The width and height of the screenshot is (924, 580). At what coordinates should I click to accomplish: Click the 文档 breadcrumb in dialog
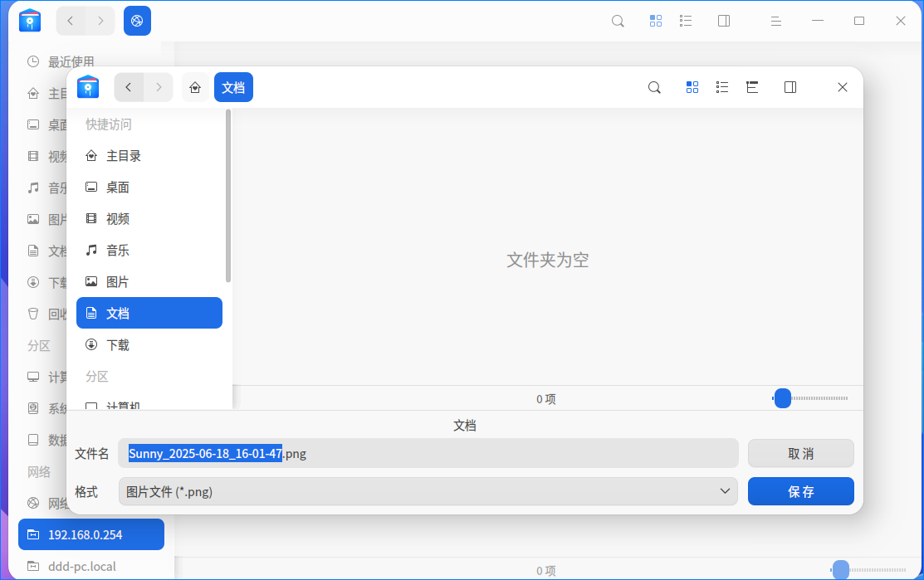coord(233,88)
